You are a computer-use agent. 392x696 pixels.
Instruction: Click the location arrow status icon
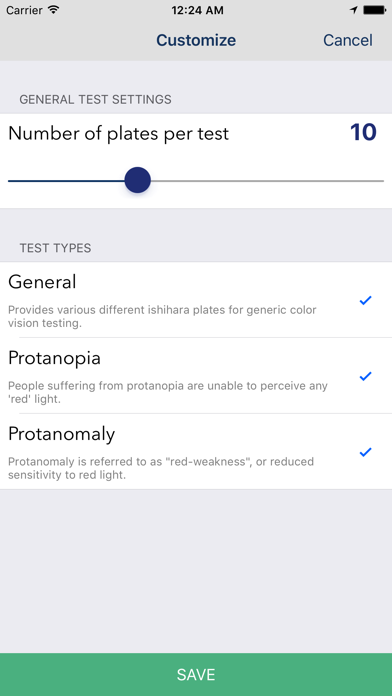click(x=353, y=10)
